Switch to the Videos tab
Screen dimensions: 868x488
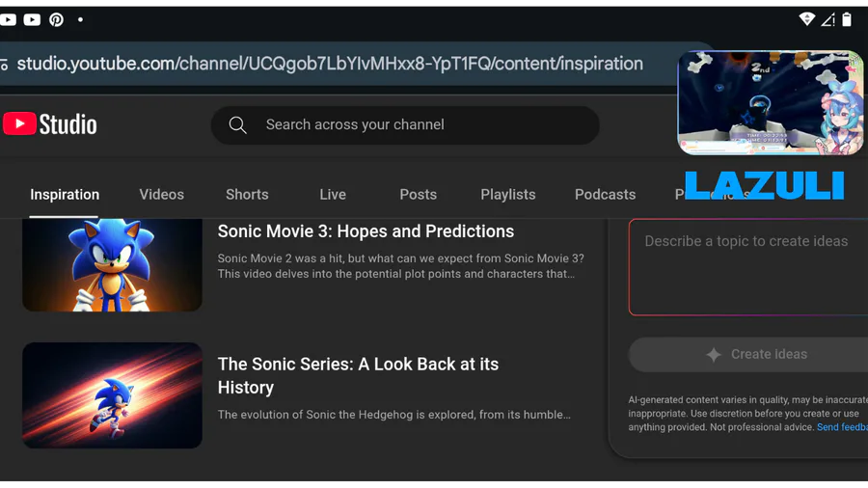point(162,195)
